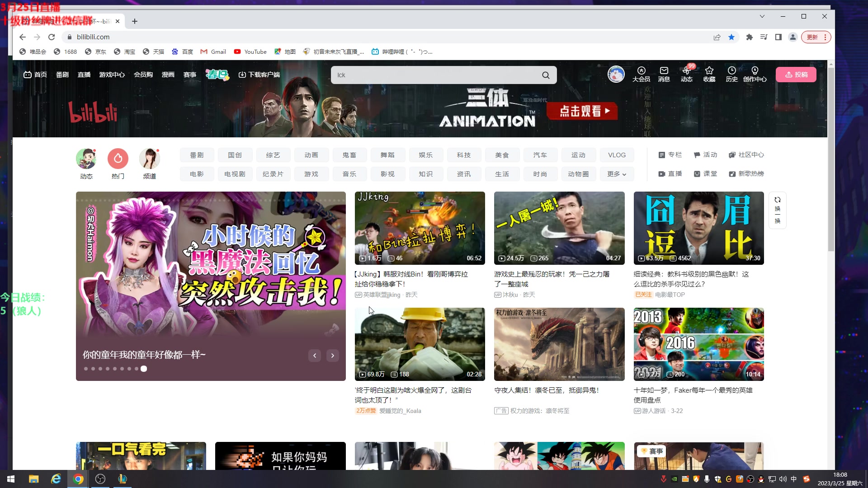The height and width of the screenshot is (488, 868).
Task: Refresh recommendations with 换一换 button
Action: 777,210
